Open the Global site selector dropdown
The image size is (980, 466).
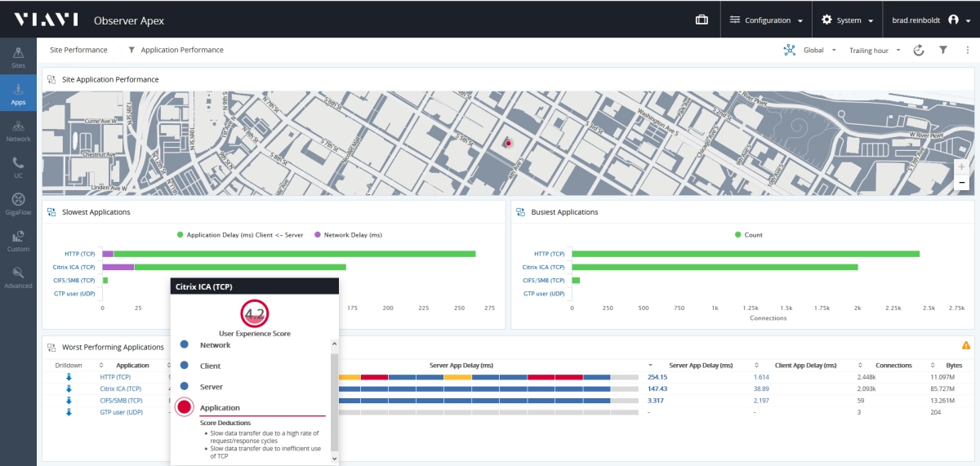point(820,50)
